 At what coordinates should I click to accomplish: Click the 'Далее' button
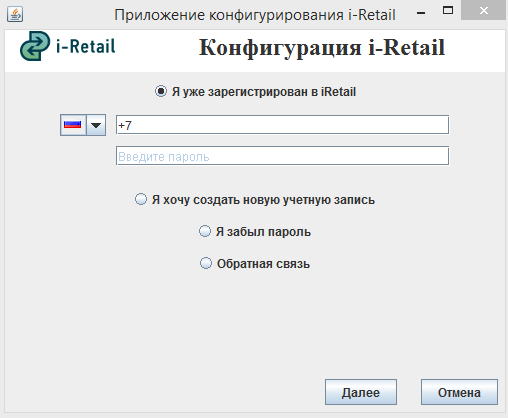[361, 392]
